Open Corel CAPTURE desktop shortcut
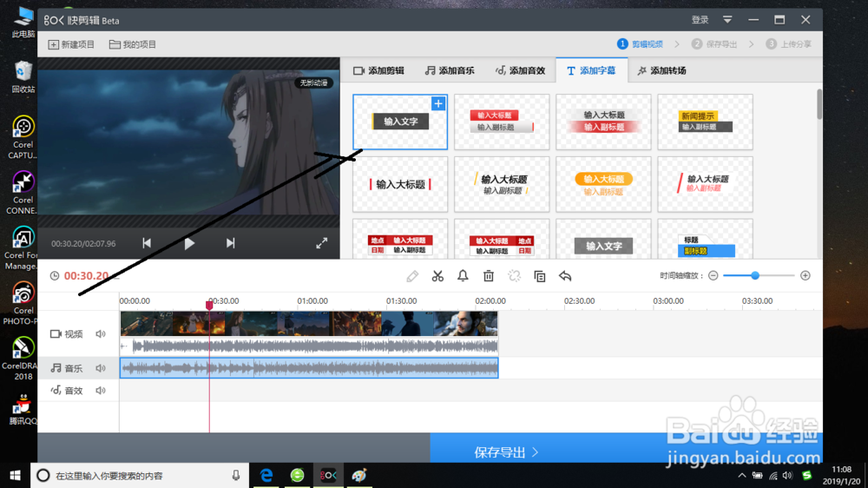868x488 pixels. (x=23, y=137)
